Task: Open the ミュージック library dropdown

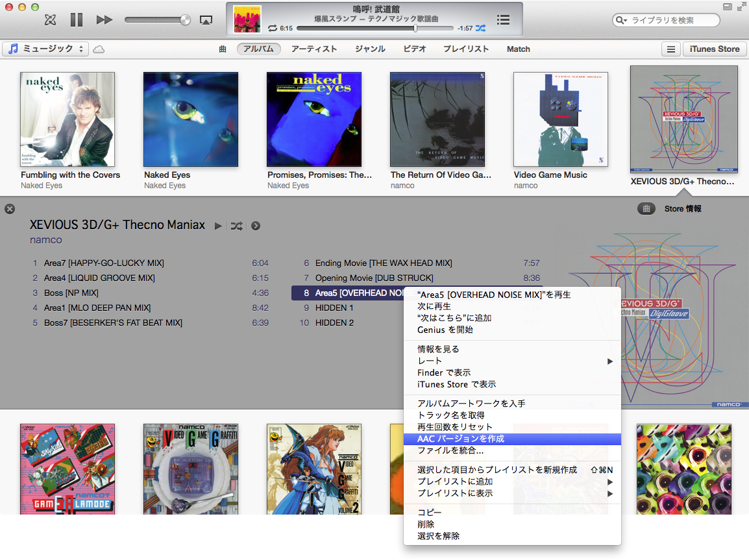Action: 46,49
